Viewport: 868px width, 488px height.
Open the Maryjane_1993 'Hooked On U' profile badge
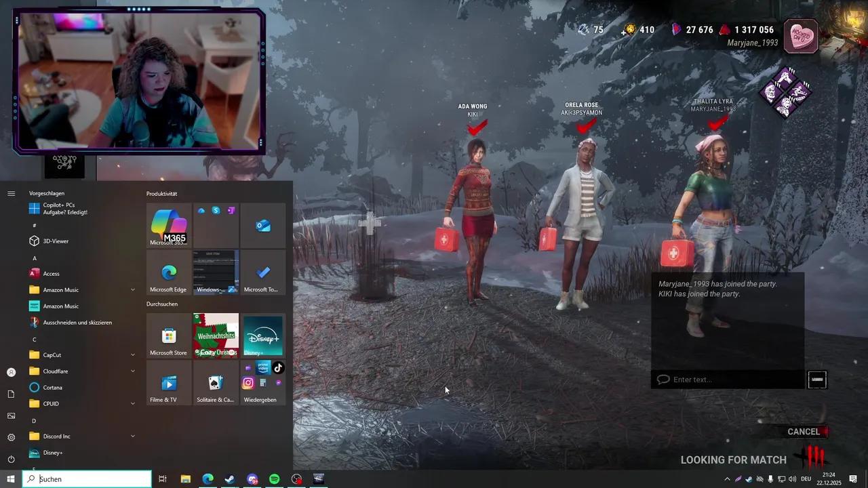(801, 36)
